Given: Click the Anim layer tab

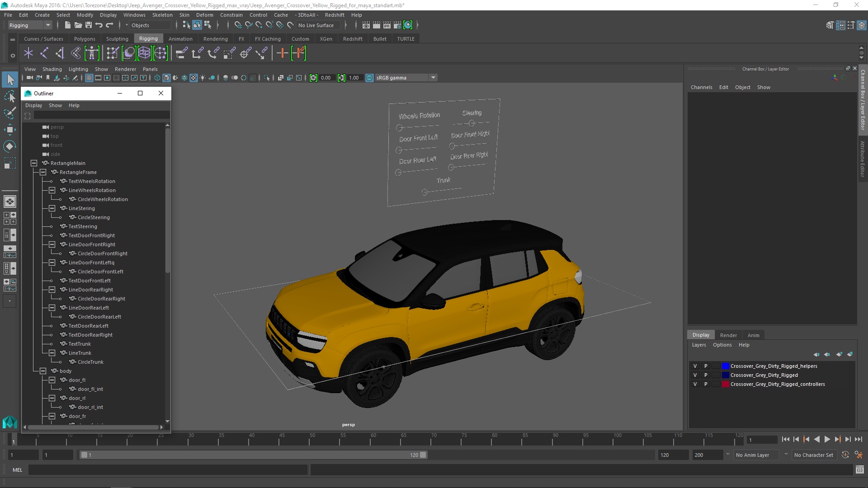Looking at the screenshot, I should click(x=753, y=335).
